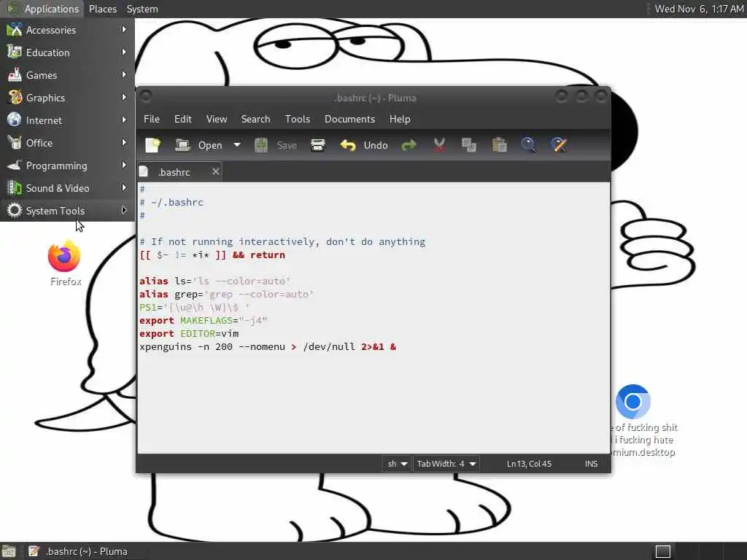The height and width of the screenshot is (560, 747).
Task: Open Find and Replace icon
Action: (559, 145)
